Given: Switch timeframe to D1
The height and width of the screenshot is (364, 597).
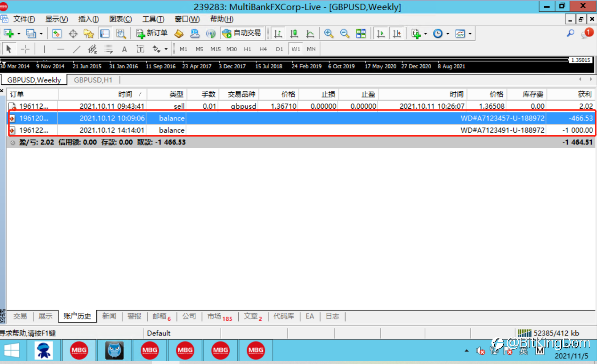Looking at the screenshot, I should tap(279, 49).
